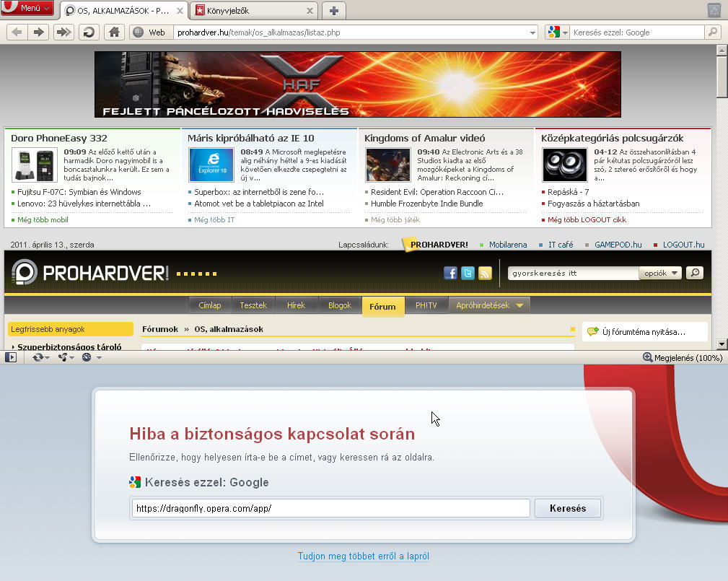The width and height of the screenshot is (728, 581).
Task: Click the dragonfly.opera.com URL search field
Action: pyautogui.click(x=330, y=508)
